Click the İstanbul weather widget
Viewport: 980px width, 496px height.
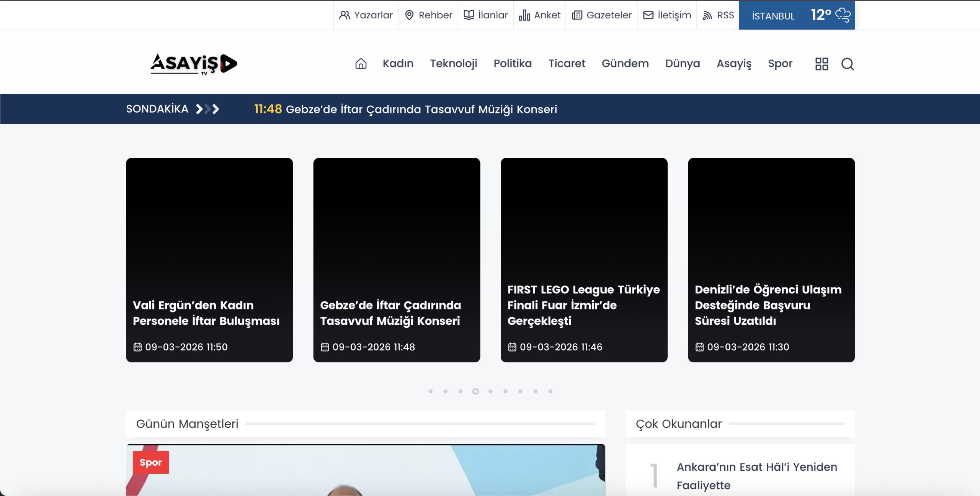[797, 15]
